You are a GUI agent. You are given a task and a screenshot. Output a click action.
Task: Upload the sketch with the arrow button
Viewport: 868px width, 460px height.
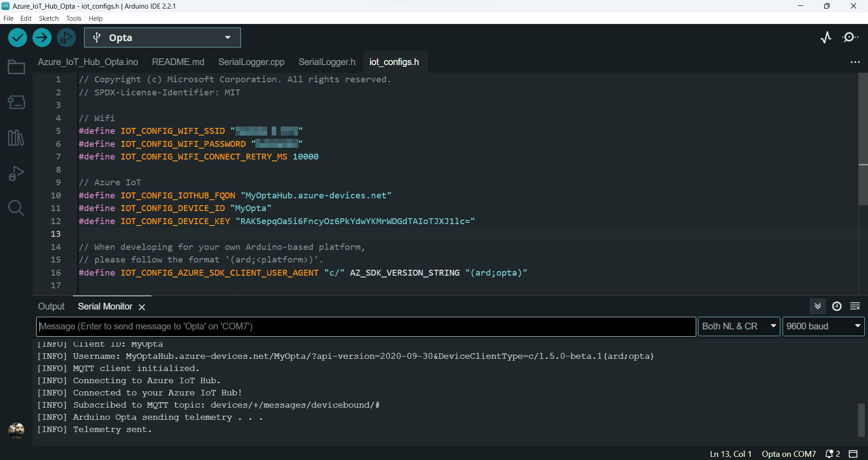pyautogui.click(x=42, y=38)
